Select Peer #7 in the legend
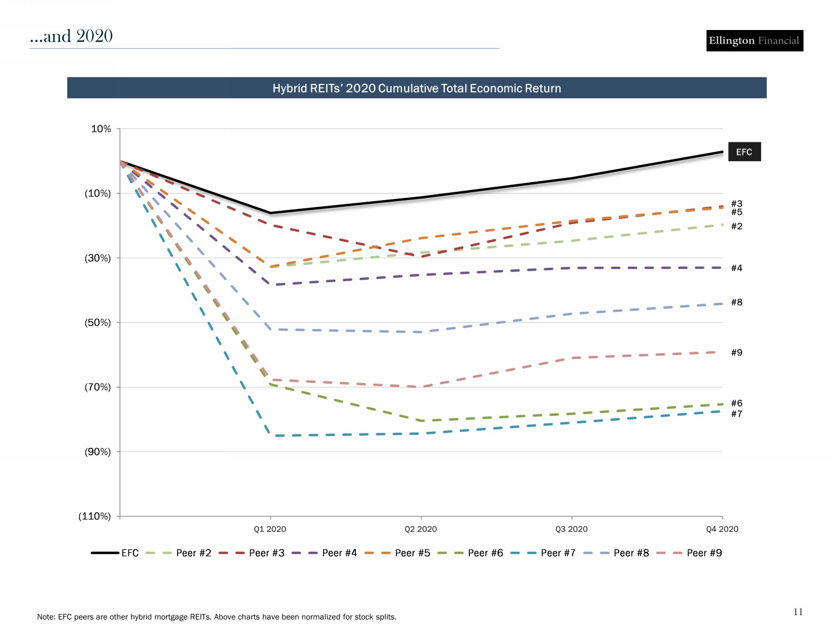 558,553
